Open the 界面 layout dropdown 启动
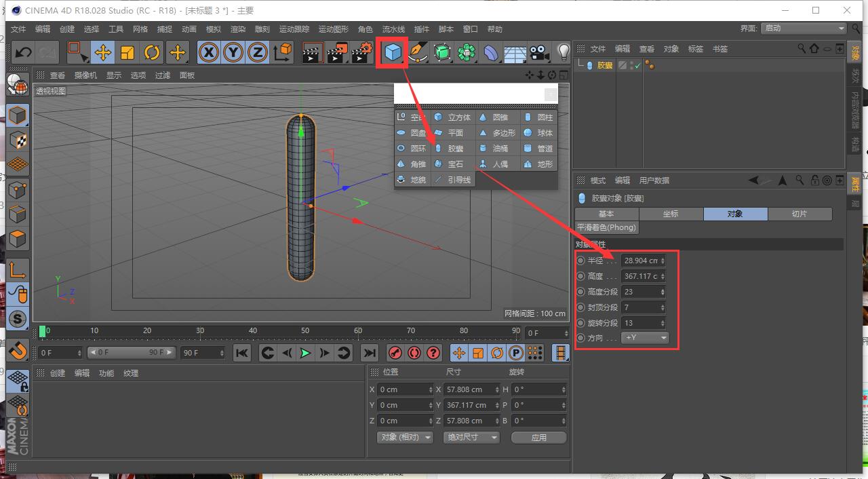 click(804, 28)
